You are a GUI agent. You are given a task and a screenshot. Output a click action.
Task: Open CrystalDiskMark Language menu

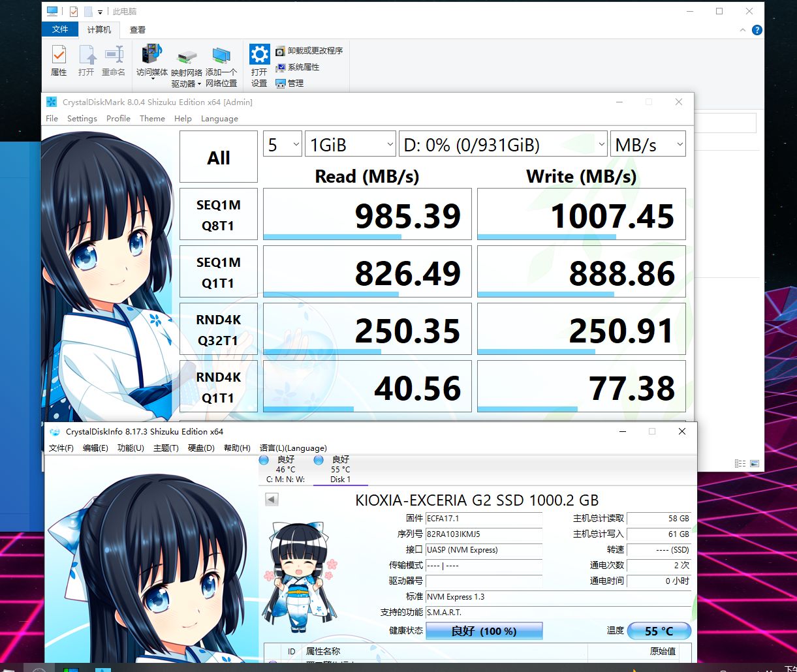coord(219,119)
